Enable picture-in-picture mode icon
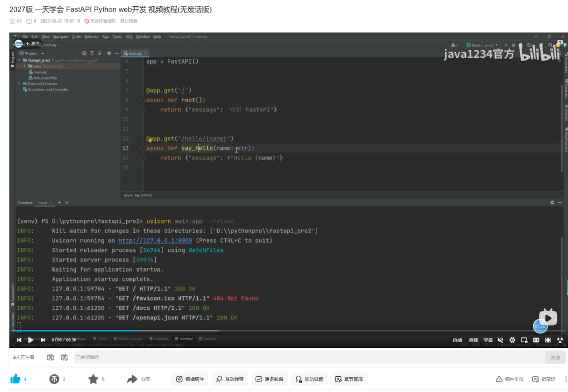Viewport: 568px width, 392px height. click(524, 340)
